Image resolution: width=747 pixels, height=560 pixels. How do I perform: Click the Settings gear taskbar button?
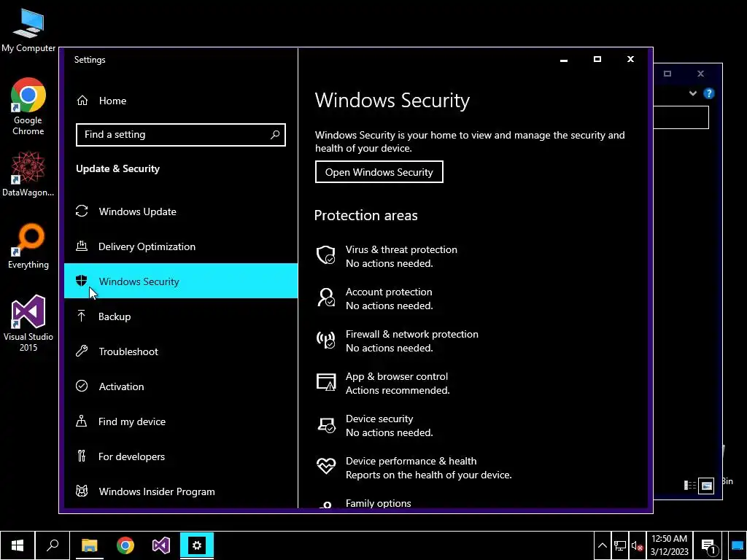[197, 545]
